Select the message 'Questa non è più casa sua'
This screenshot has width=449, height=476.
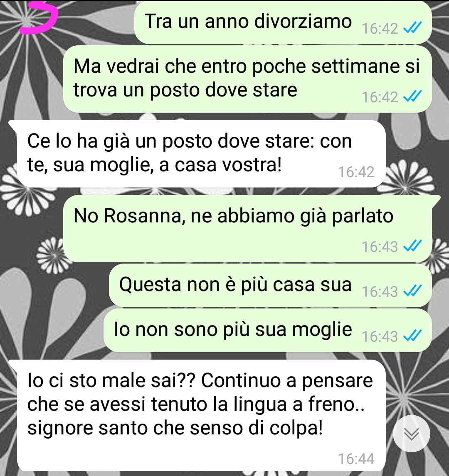[270, 285]
